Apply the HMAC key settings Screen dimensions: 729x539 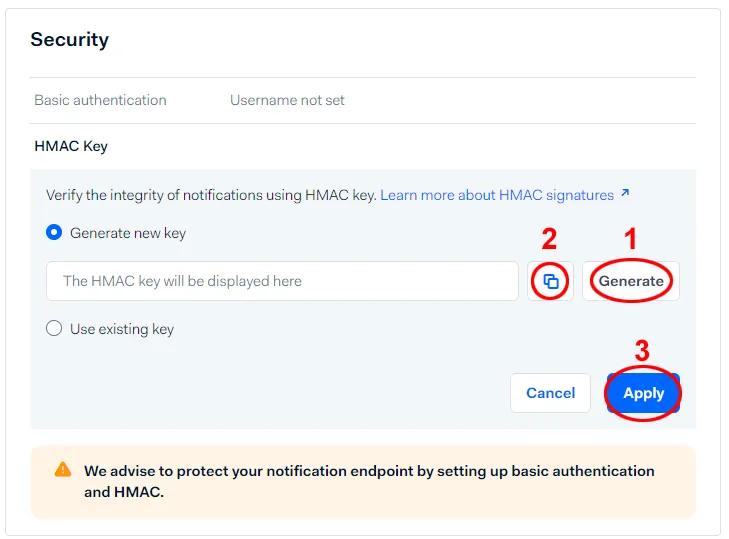[643, 393]
